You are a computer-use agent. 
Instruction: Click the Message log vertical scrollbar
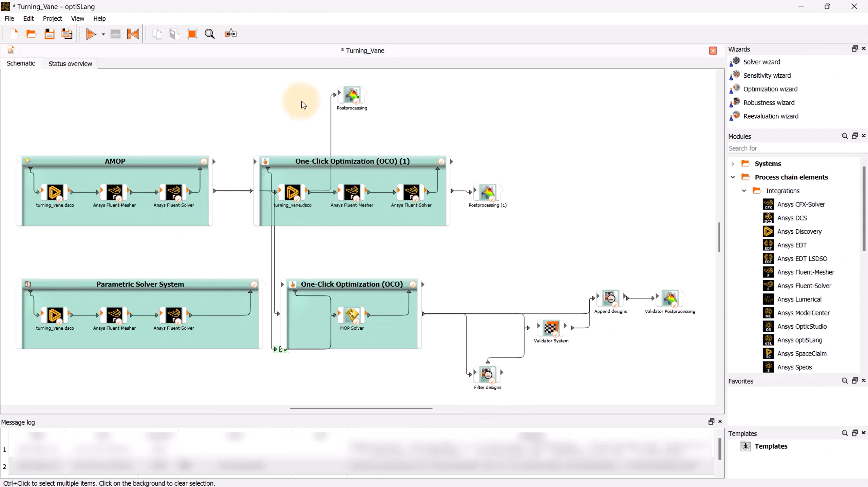pos(719,449)
